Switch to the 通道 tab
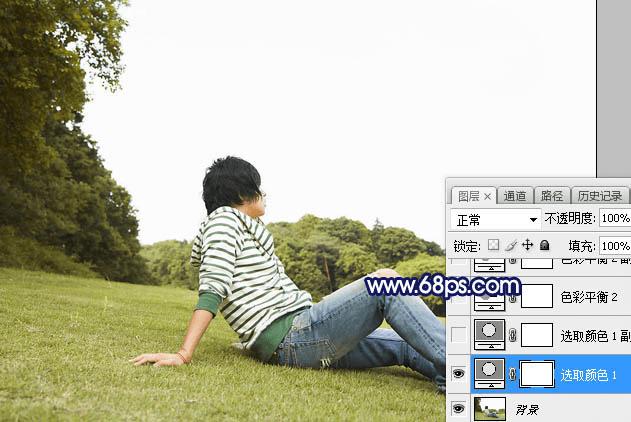 pos(515,196)
